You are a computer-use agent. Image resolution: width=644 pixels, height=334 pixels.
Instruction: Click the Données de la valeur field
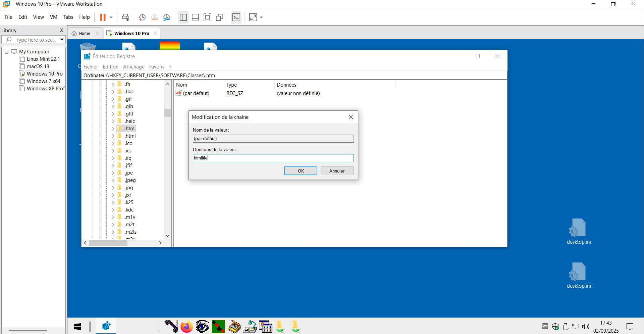pyautogui.click(x=273, y=158)
